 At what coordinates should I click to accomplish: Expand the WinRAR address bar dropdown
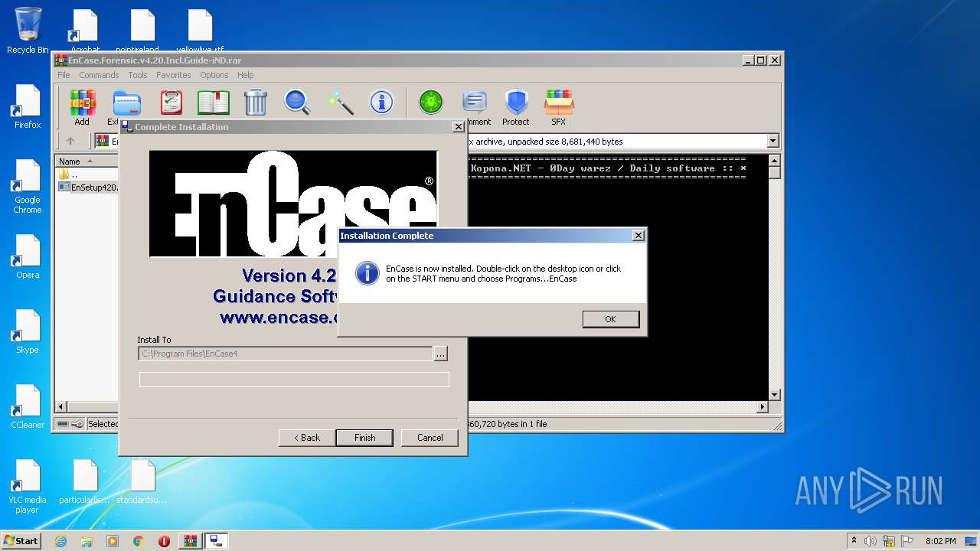773,141
